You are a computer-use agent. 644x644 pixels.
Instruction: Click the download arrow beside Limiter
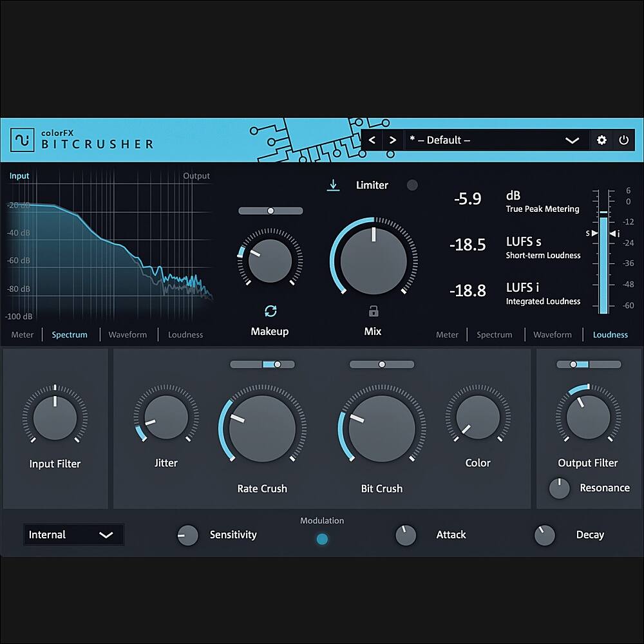[x=334, y=185]
